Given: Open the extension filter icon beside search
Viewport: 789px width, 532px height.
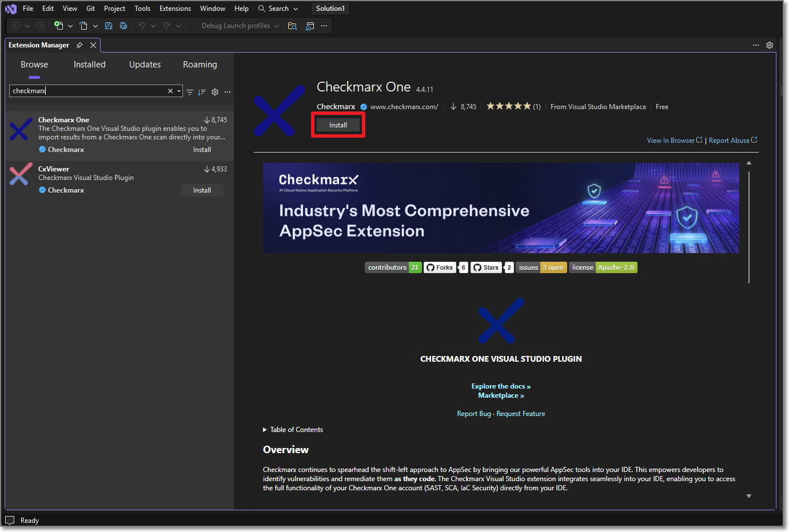Looking at the screenshot, I should pyautogui.click(x=190, y=92).
